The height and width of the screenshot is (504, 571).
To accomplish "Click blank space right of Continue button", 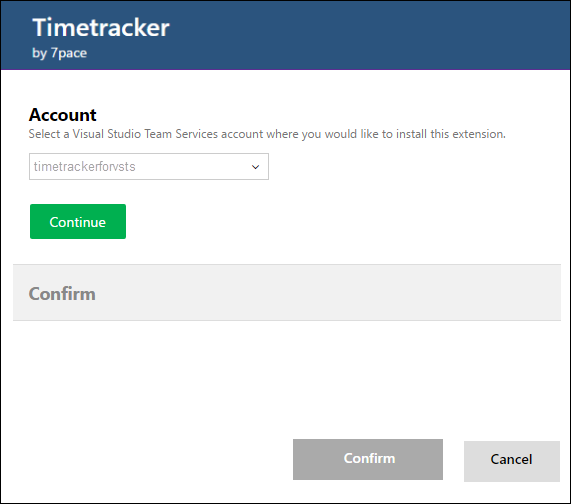I will click(328, 221).
